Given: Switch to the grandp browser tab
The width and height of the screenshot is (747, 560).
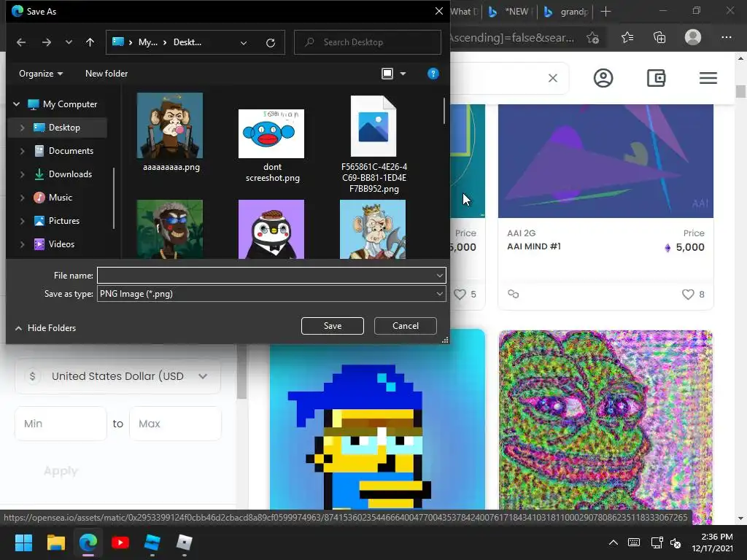Looking at the screenshot, I should point(566,12).
